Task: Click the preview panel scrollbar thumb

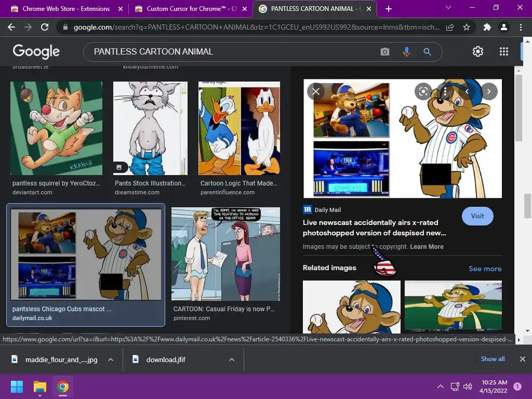Action: point(518,108)
